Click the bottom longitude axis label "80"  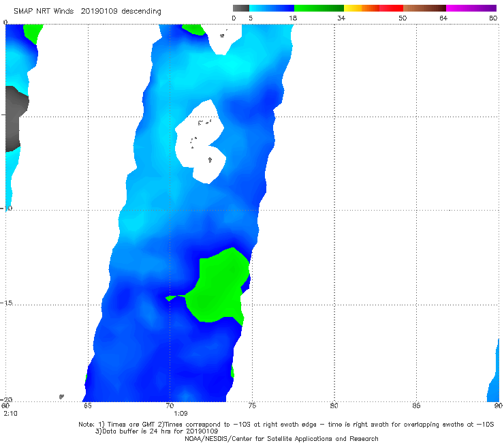click(334, 406)
